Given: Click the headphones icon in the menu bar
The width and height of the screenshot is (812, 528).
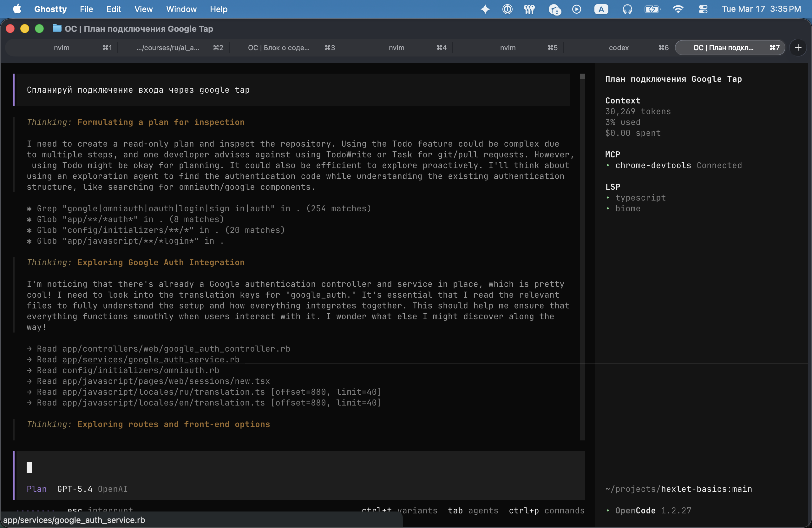Looking at the screenshot, I should 628,9.
